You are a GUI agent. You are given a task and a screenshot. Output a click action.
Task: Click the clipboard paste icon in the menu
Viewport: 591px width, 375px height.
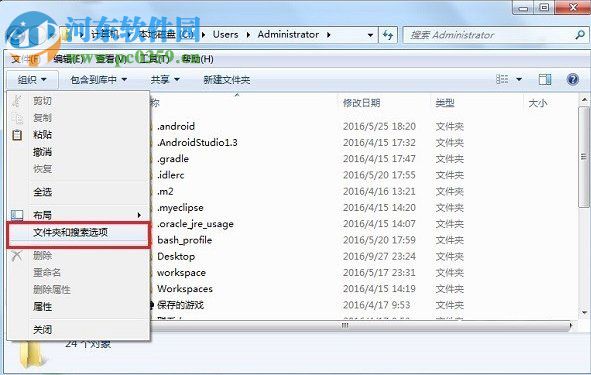[x=17, y=135]
